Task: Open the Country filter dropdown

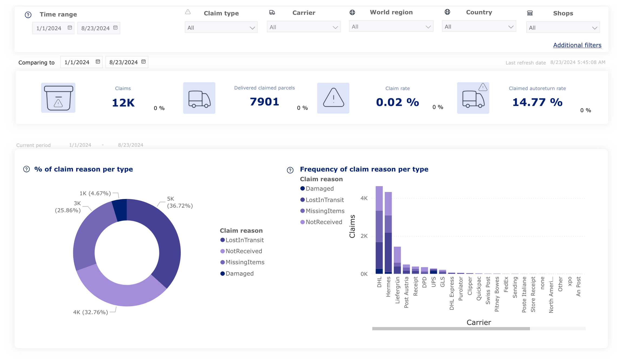Action: point(479,26)
